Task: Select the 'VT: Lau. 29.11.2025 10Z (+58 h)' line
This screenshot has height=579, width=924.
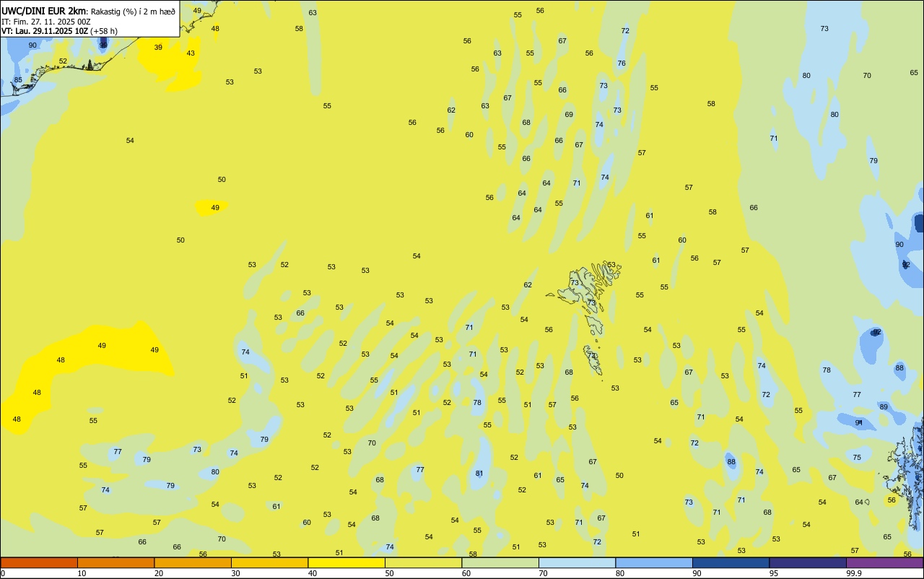Action: [59, 31]
